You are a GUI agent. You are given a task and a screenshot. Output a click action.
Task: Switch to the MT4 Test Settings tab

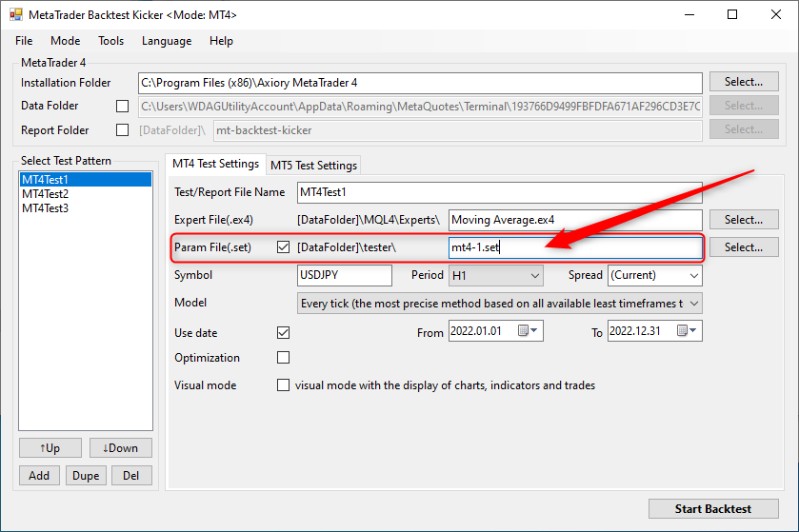point(215,164)
